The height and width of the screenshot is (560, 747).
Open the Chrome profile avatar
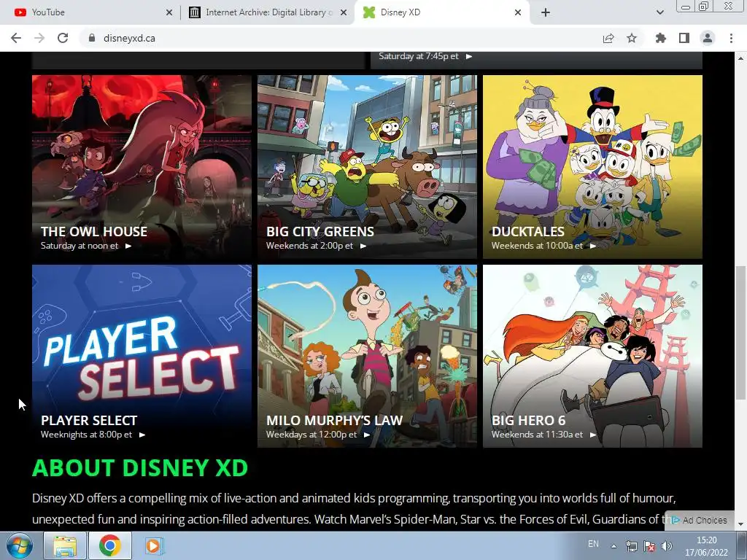tap(708, 38)
